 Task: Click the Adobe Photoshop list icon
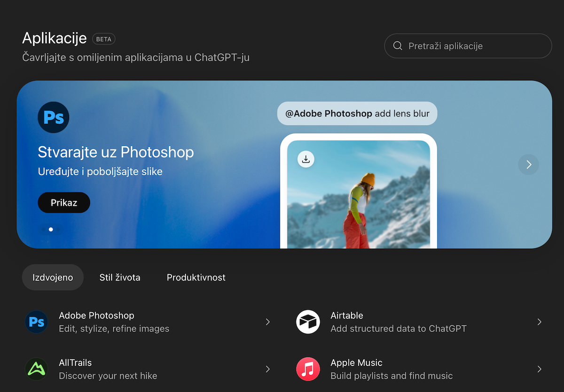37,322
